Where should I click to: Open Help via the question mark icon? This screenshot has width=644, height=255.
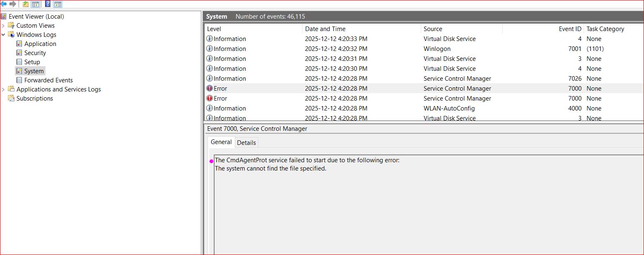pyautogui.click(x=48, y=4)
